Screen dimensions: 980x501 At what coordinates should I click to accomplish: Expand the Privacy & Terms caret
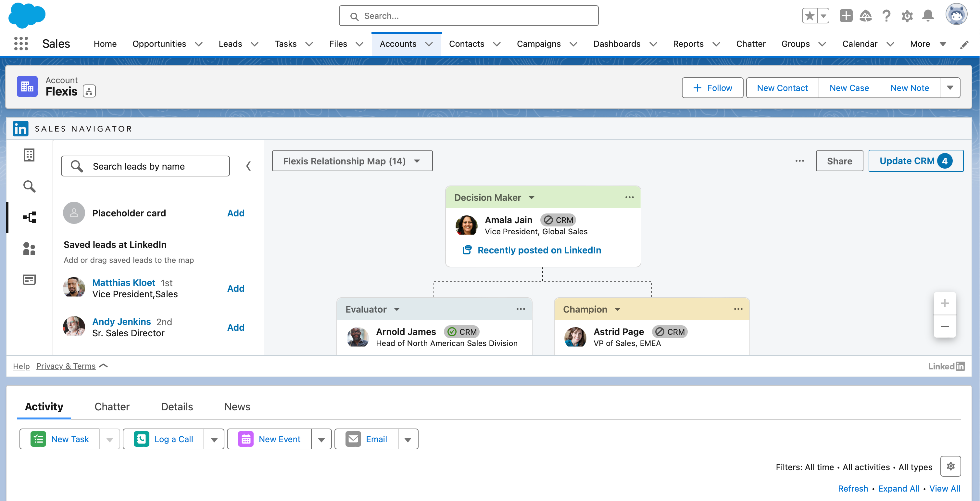pos(104,366)
